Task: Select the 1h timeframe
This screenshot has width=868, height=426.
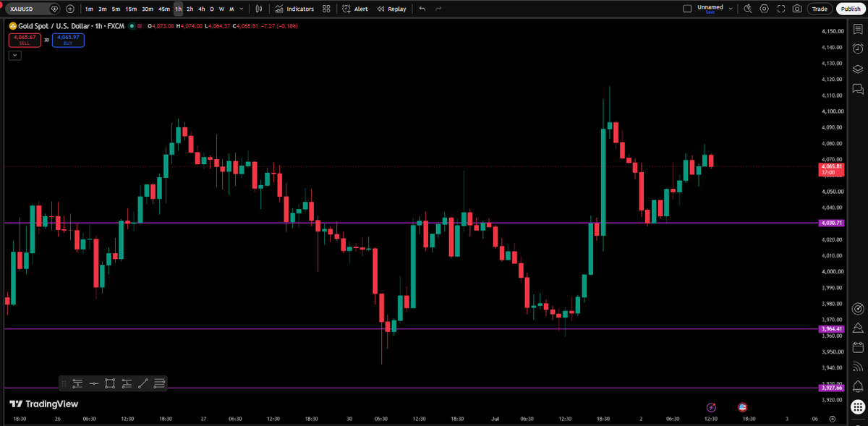Action: coord(178,9)
